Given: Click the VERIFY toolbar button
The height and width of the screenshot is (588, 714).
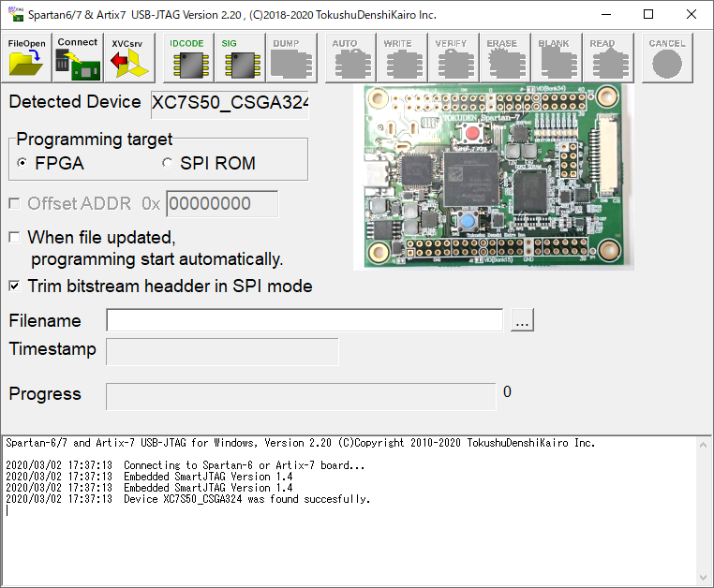Looking at the screenshot, I should [451, 58].
